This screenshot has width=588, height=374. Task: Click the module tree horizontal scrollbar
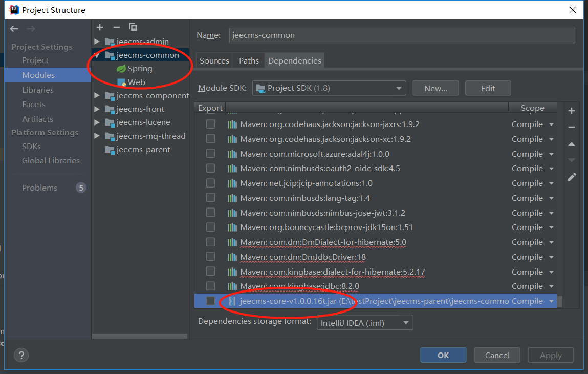pos(140,336)
